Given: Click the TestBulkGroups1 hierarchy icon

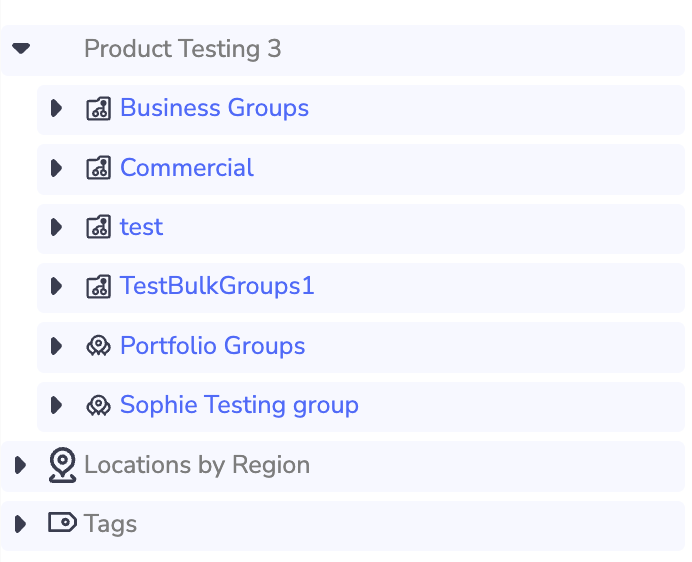Looking at the screenshot, I should [x=97, y=287].
